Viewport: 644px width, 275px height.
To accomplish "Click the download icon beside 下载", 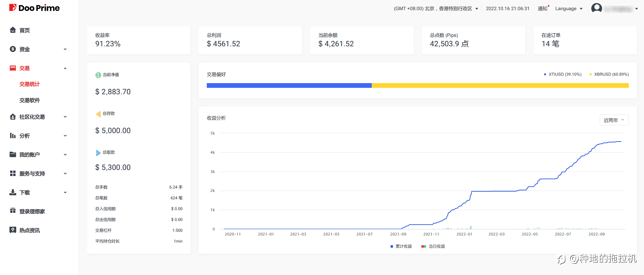I will pos(13,192).
